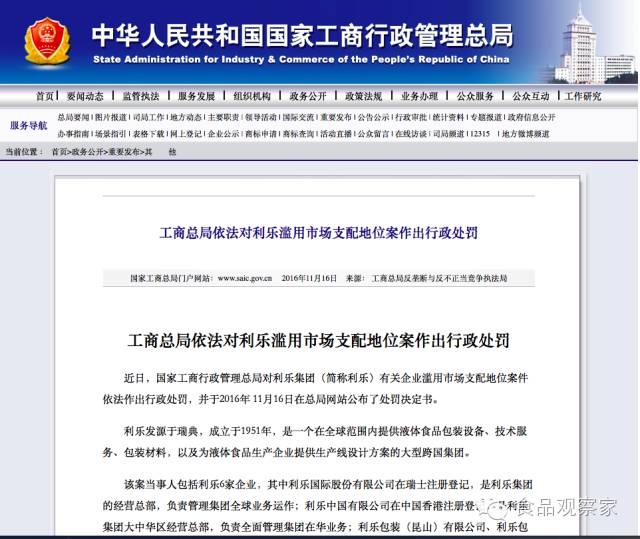The height and width of the screenshot is (539, 640).
Task: Go to the 服务发展 menu
Action: point(196,96)
